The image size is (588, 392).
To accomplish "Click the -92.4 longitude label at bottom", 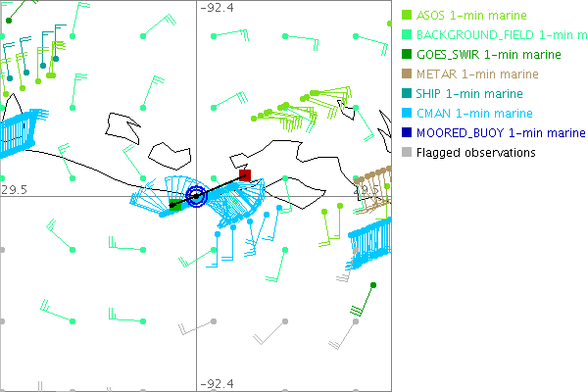I will [217, 383].
